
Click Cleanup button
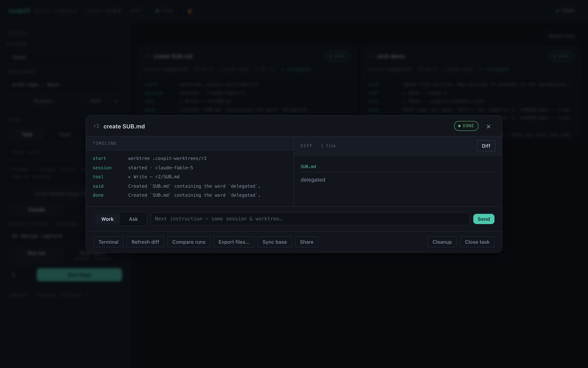coord(442,242)
